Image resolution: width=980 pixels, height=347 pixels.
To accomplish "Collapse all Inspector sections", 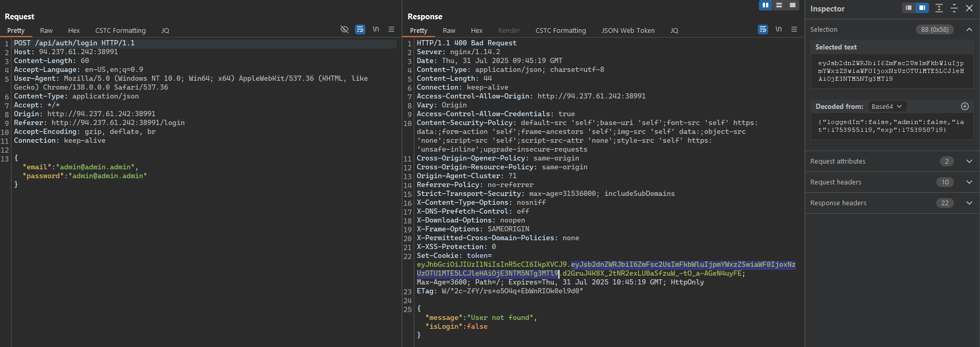I will point(954,8).
